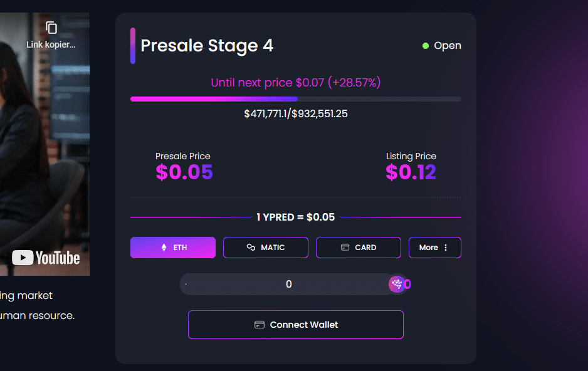Click the "1 YPRED = $0.05" rate text
Image resolution: width=588 pixels, height=371 pixels.
[x=295, y=217]
